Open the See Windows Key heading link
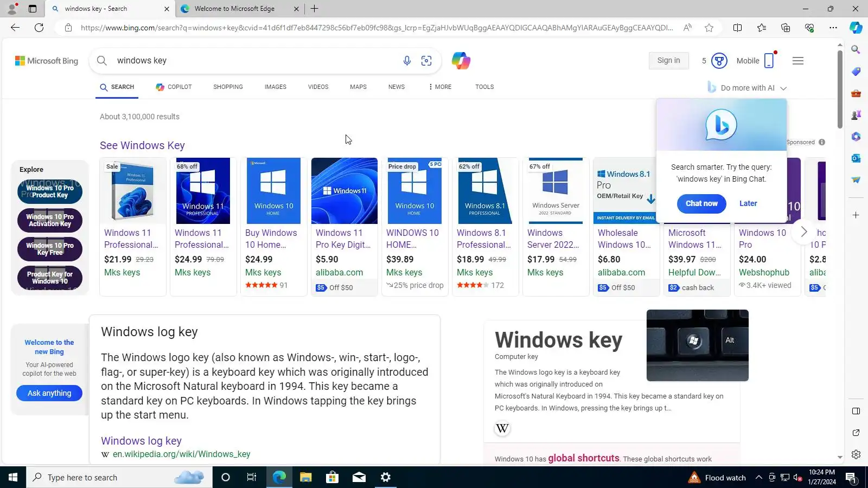 pos(142,145)
